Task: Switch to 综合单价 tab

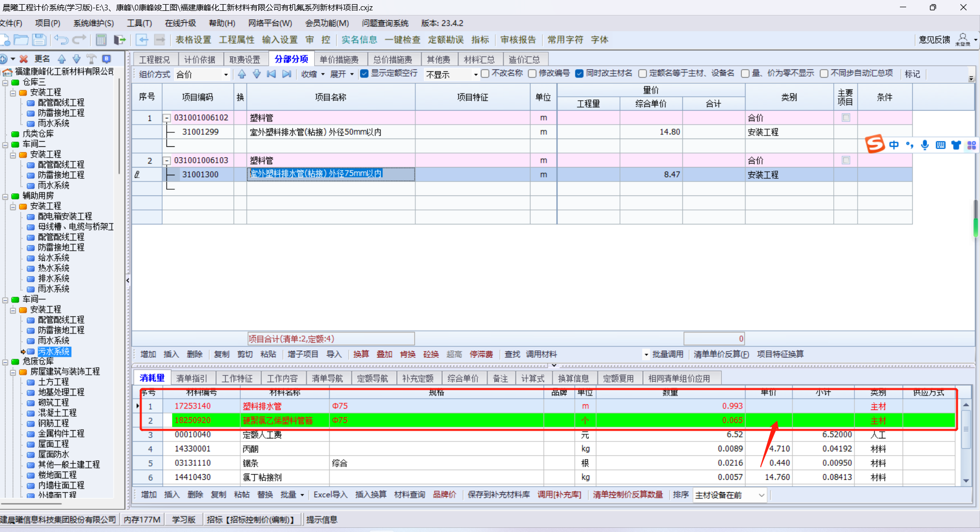Action: click(463, 378)
